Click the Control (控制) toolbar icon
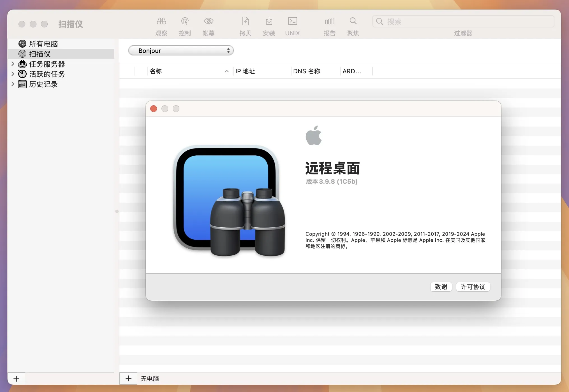The height and width of the screenshot is (392, 569). (x=185, y=21)
